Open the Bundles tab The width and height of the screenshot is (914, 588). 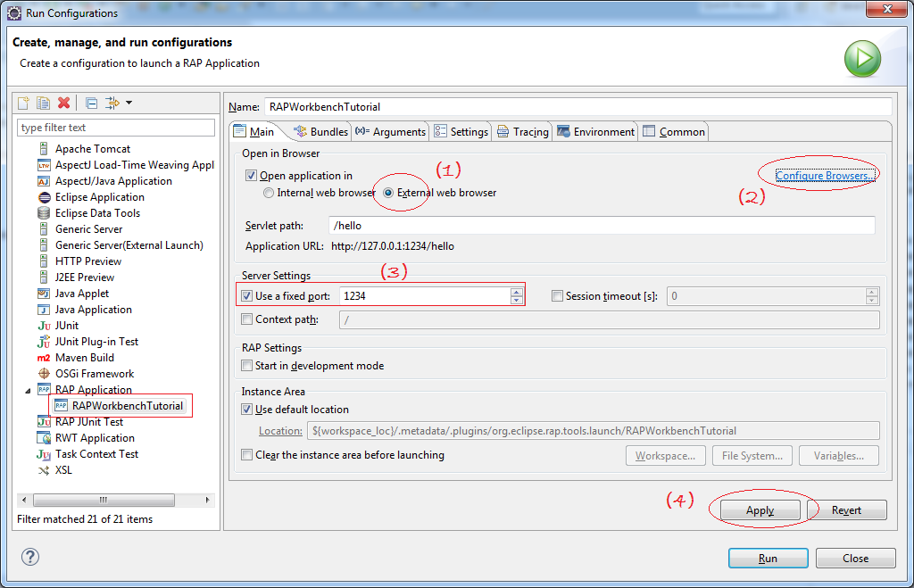click(320, 132)
